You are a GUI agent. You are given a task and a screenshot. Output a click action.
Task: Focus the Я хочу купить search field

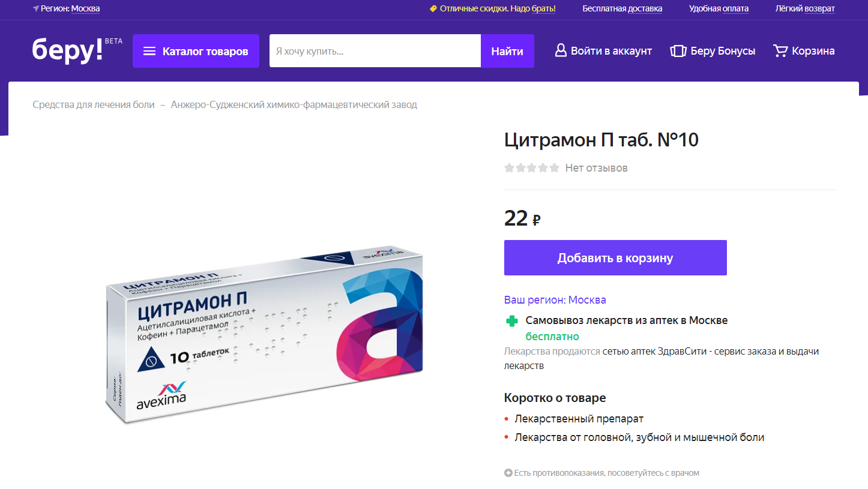coord(375,51)
